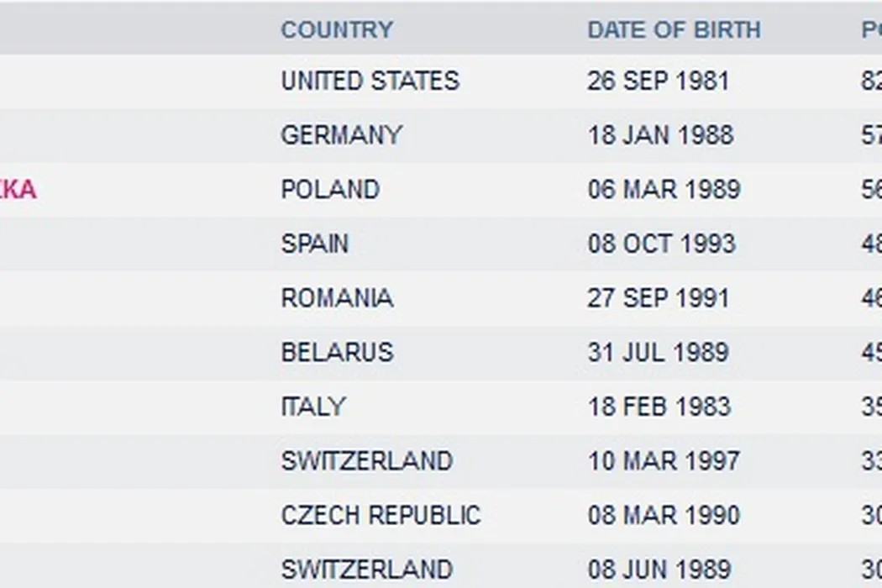Select the POLAND country cell

tap(330, 190)
